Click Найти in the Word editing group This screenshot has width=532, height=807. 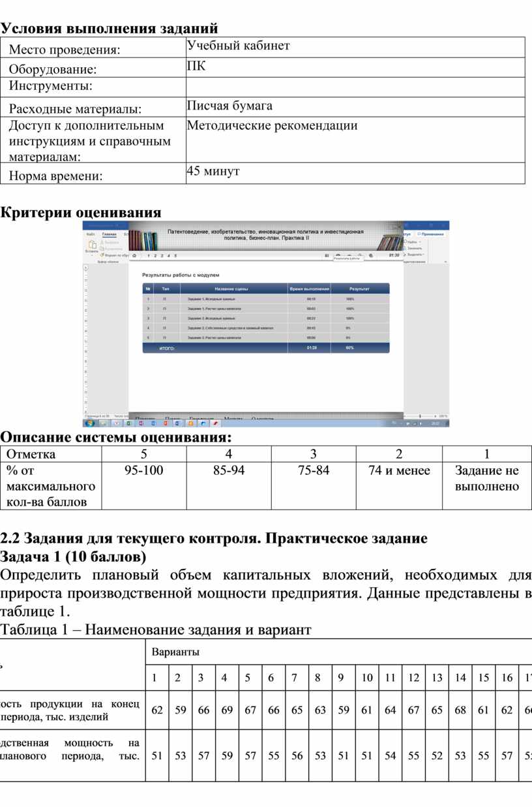tap(411, 241)
